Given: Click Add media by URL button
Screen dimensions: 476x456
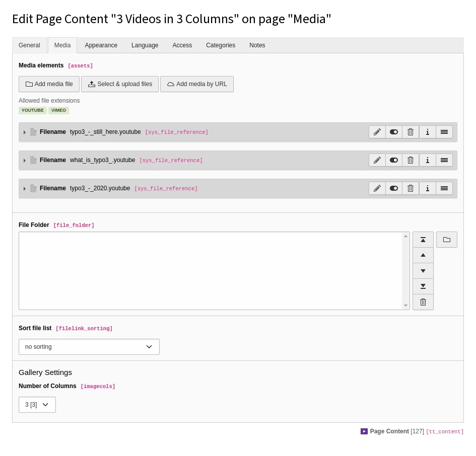Looking at the screenshot, I should click(197, 84).
